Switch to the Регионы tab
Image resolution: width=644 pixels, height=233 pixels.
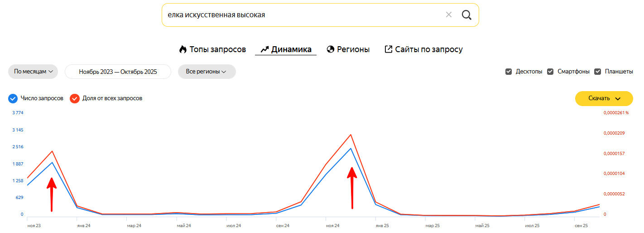click(348, 49)
